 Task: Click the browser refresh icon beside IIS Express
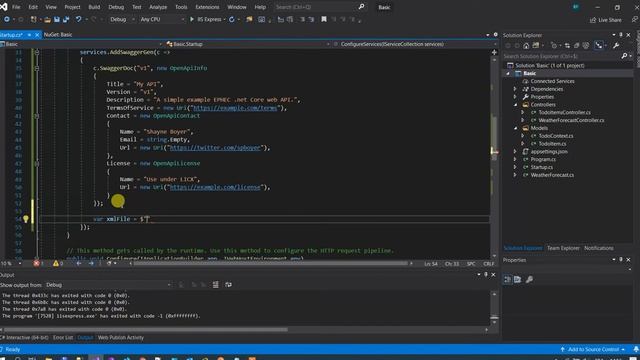[x=231, y=20]
